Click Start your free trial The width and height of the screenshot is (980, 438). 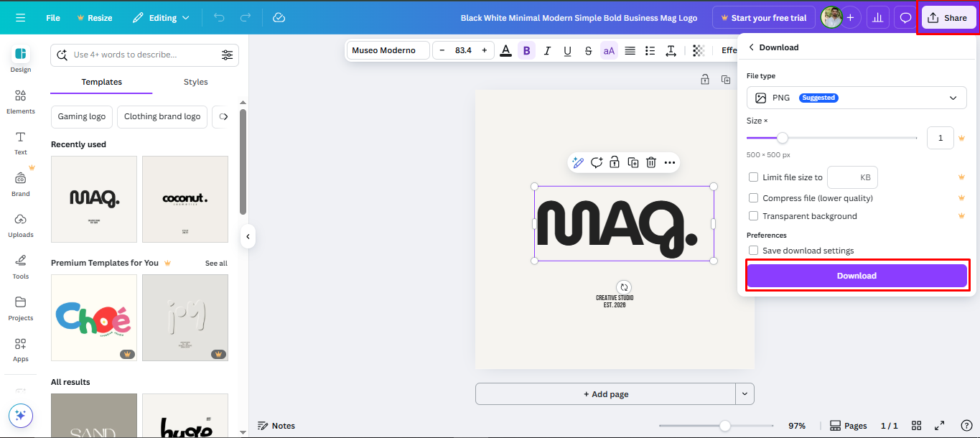click(763, 17)
